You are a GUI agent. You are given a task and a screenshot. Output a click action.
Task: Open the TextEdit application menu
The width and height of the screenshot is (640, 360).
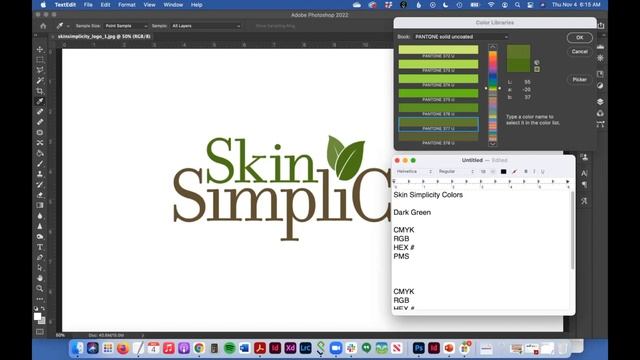(x=65, y=5)
